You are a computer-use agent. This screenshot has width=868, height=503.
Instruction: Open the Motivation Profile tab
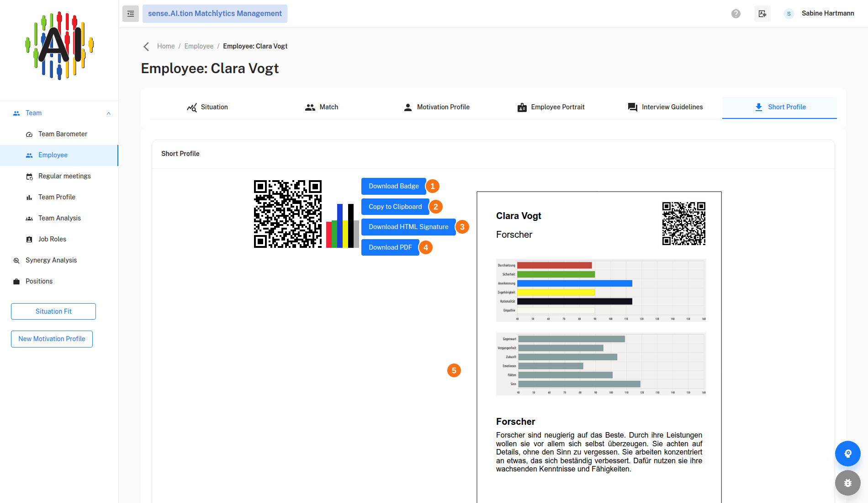[x=436, y=107]
